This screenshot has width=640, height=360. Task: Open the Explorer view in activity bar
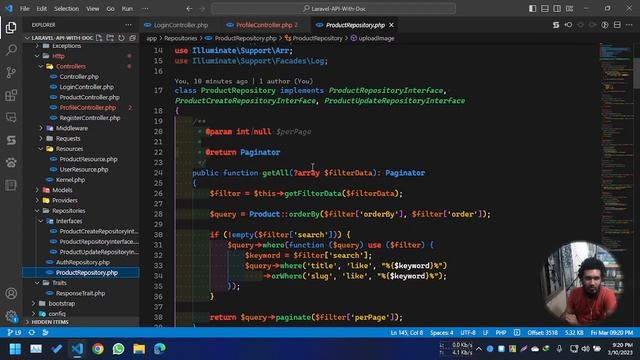[11, 27]
